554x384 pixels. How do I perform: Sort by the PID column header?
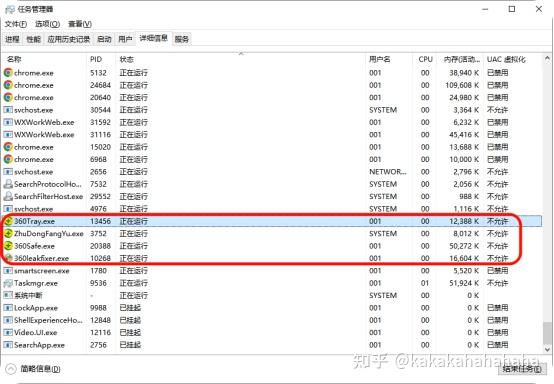(101, 59)
